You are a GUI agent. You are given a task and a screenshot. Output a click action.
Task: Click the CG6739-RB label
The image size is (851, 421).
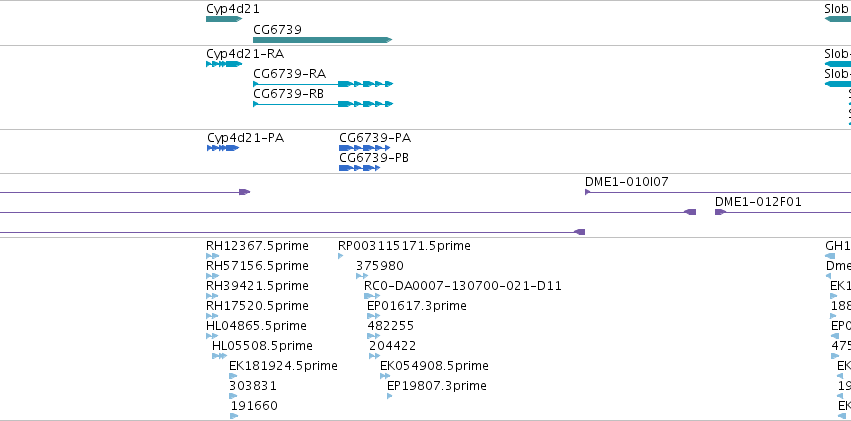(x=289, y=94)
